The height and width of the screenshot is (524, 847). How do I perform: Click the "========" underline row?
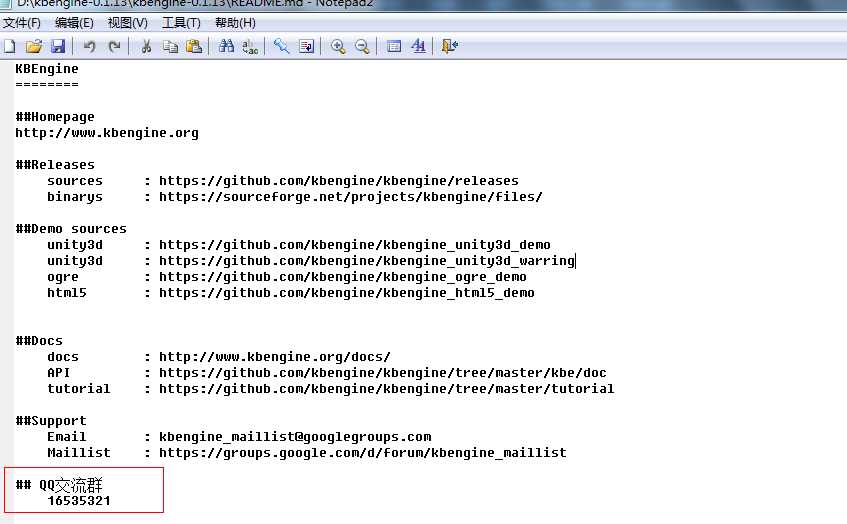click(x=46, y=85)
